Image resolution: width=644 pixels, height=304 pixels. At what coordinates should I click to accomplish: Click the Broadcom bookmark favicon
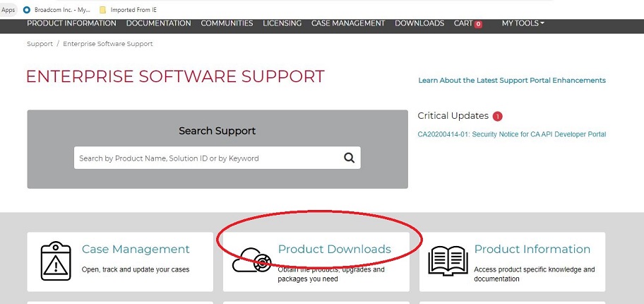27,9
